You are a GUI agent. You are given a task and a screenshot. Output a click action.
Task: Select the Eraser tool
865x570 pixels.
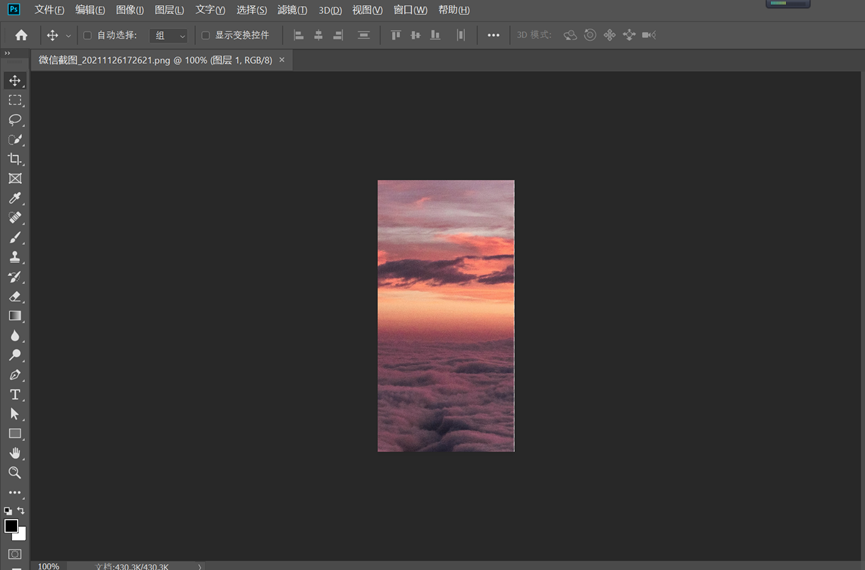coord(15,296)
